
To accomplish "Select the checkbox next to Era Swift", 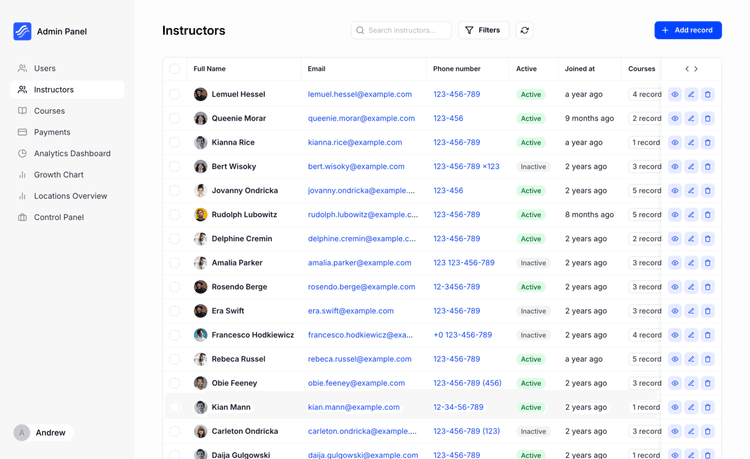I will [175, 311].
